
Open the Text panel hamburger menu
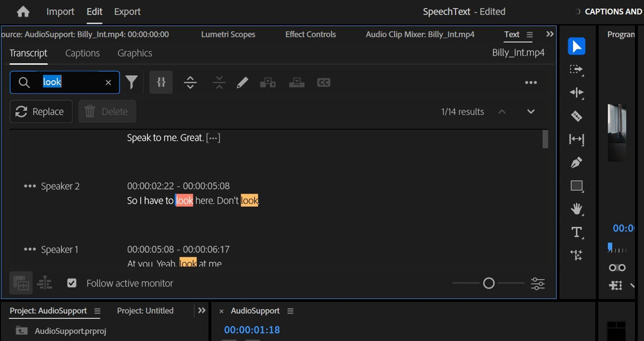point(530,35)
